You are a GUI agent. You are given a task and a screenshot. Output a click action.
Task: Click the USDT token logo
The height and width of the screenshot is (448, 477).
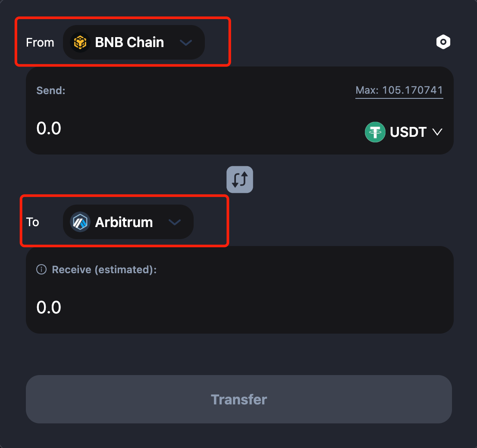(x=375, y=132)
